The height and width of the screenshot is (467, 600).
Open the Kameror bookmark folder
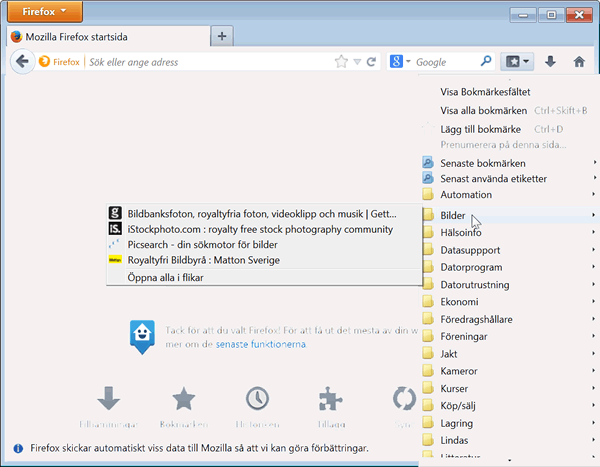pyautogui.click(x=509, y=371)
